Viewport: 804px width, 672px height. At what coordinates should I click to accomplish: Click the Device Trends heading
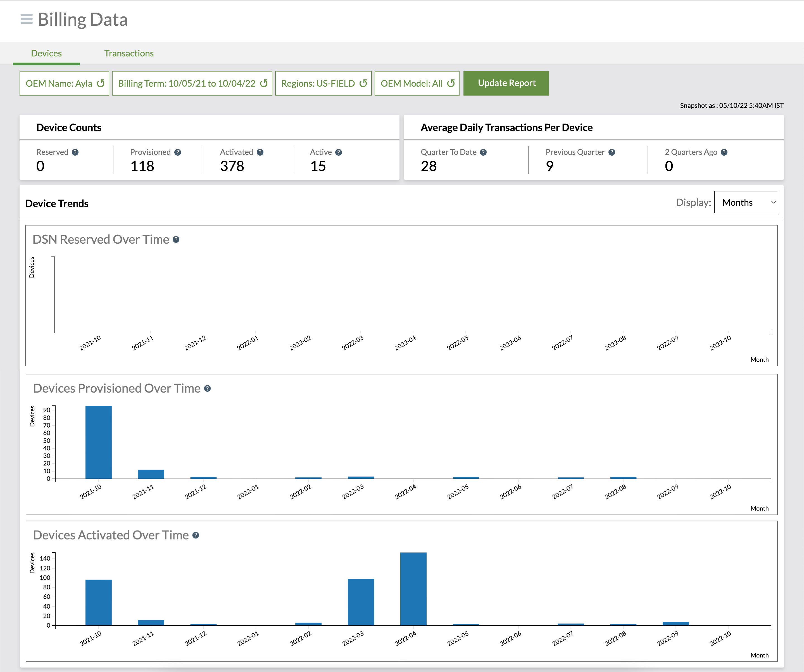pyautogui.click(x=57, y=203)
